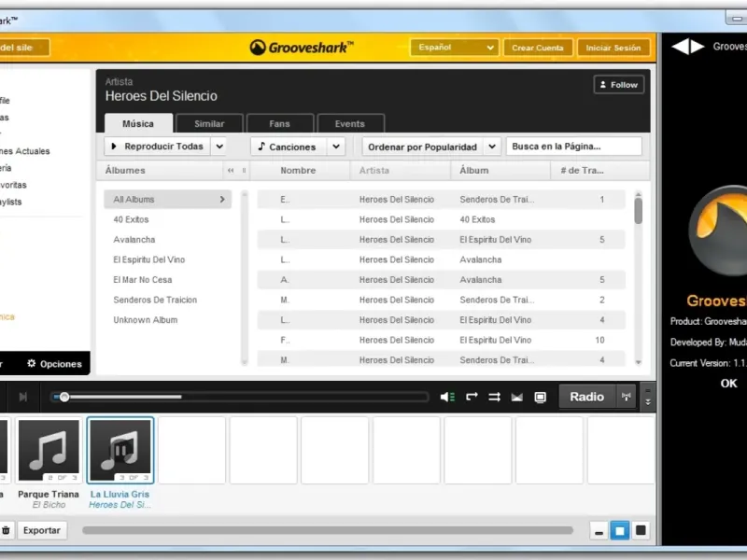Toggle the crossfade icon in player bar
The height and width of the screenshot is (560, 747).
tap(517, 398)
